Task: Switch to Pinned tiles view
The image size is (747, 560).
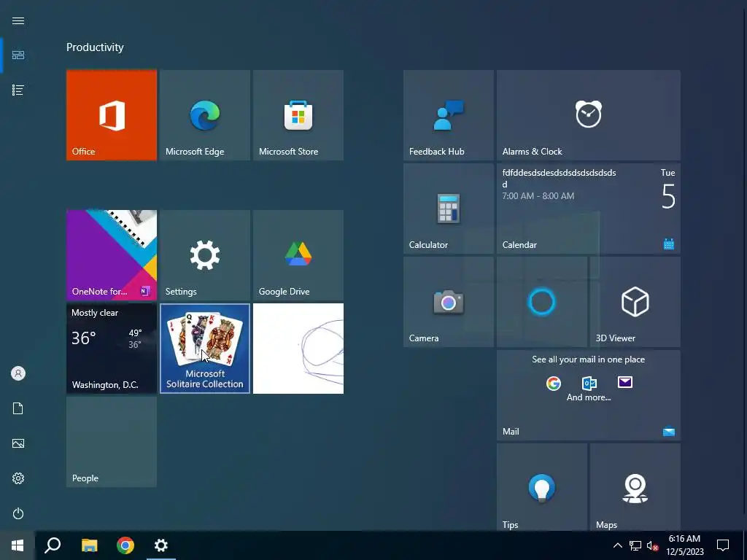Action: pos(18,55)
